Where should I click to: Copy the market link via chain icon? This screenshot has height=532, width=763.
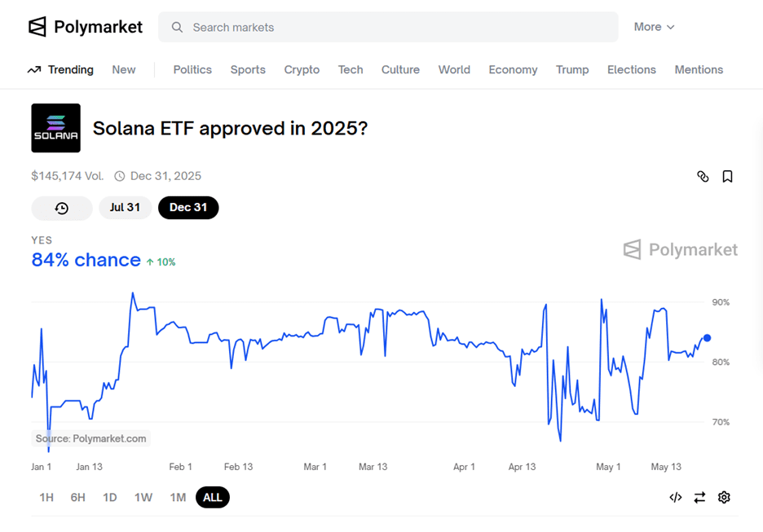703,176
